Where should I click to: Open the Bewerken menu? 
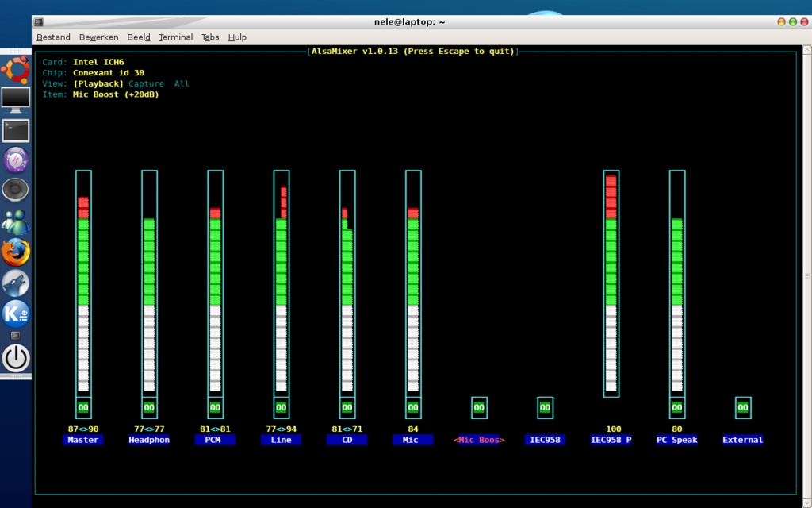coord(98,37)
